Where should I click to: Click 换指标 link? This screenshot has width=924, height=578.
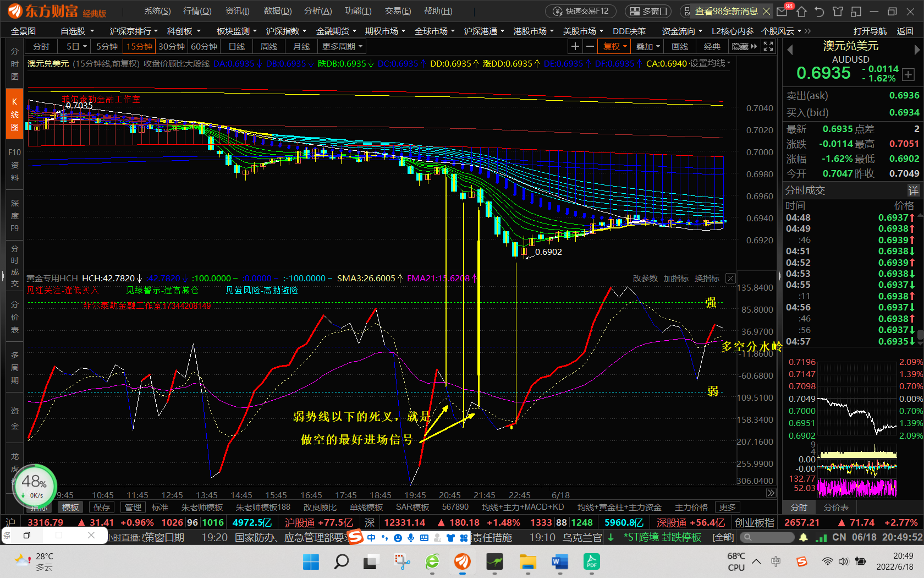(707, 279)
